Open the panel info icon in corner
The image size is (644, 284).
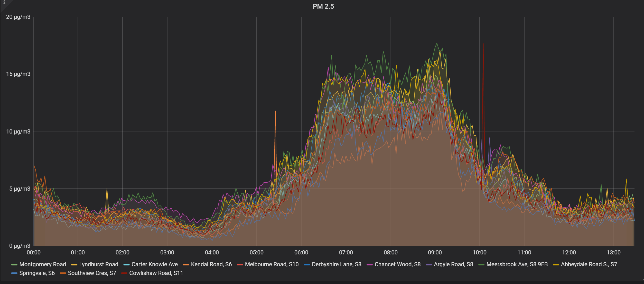point(4,2)
